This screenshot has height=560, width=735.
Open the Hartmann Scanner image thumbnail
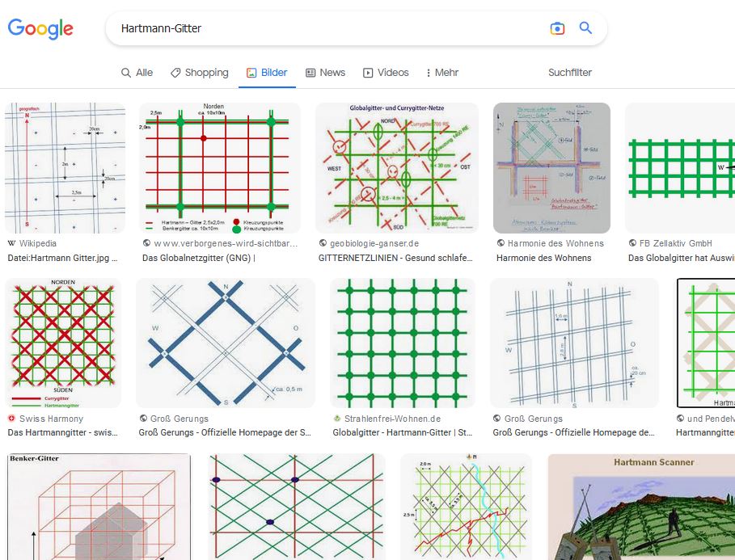coord(641,507)
